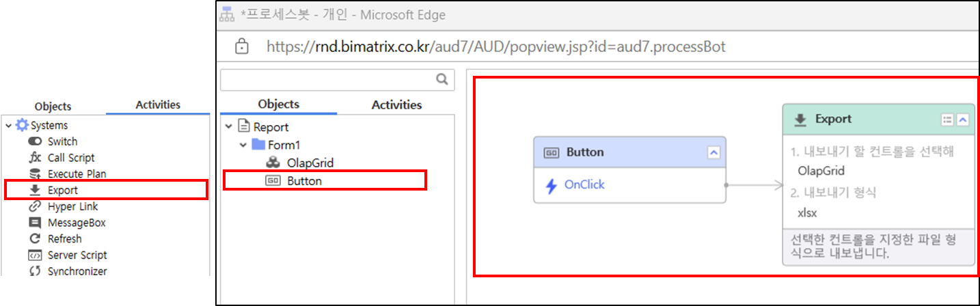Image resolution: width=980 pixels, height=306 pixels.
Task: Select the Export activity in list
Action: [62, 190]
